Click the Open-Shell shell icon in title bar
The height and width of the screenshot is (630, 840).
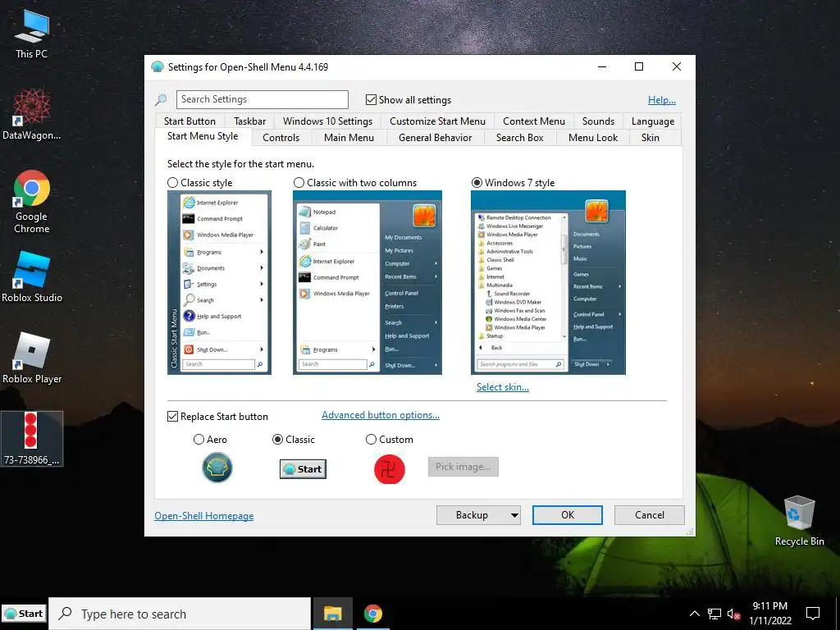[157, 67]
